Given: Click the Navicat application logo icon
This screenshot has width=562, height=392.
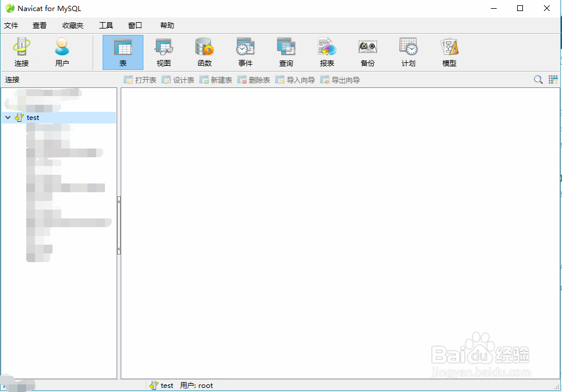Looking at the screenshot, I should 10,8.
